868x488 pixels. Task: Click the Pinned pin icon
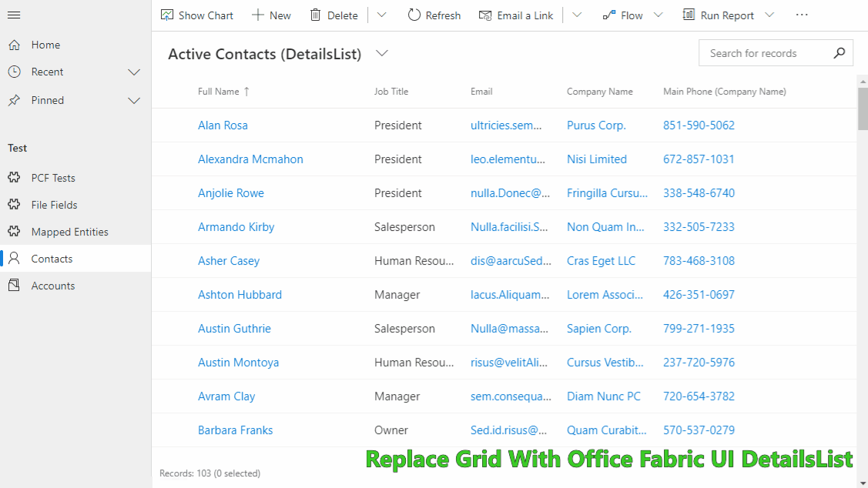[x=15, y=100]
